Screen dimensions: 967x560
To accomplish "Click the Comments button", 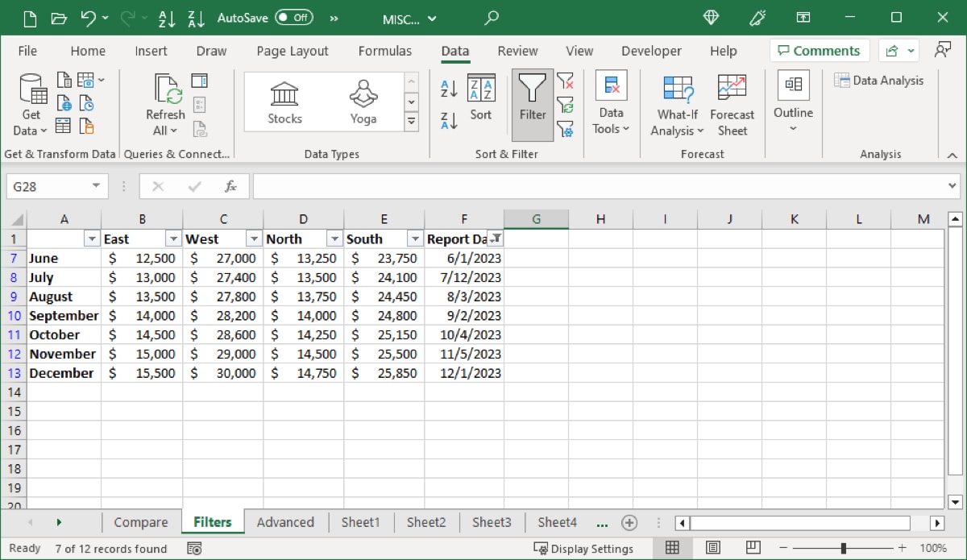I will pos(819,50).
